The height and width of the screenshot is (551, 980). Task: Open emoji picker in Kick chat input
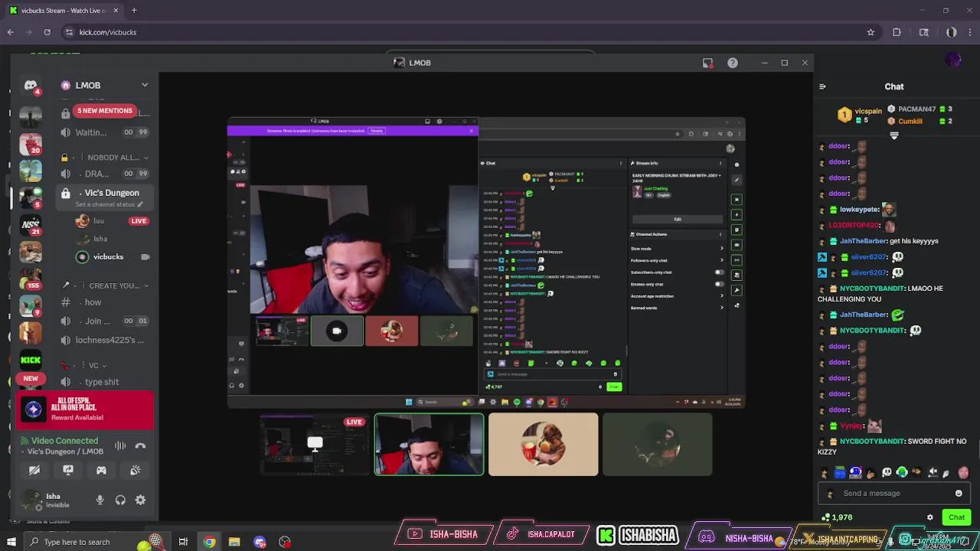point(959,494)
